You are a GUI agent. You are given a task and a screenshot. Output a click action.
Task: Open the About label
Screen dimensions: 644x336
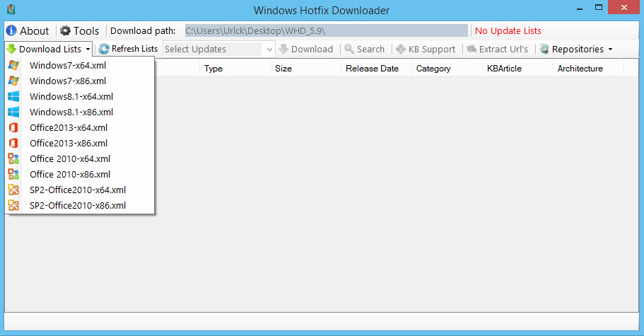coord(34,31)
